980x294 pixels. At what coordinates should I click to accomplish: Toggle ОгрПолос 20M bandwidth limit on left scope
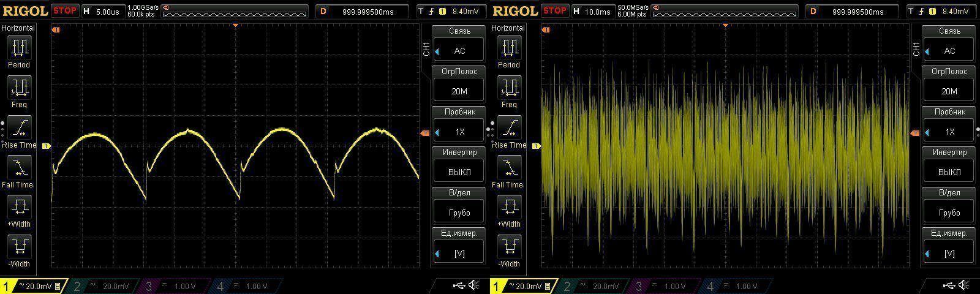(x=459, y=91)
